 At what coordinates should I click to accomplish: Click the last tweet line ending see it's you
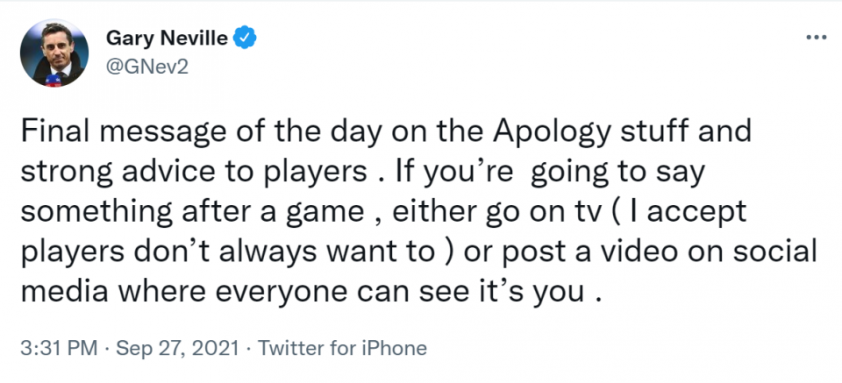click(310, 292)
